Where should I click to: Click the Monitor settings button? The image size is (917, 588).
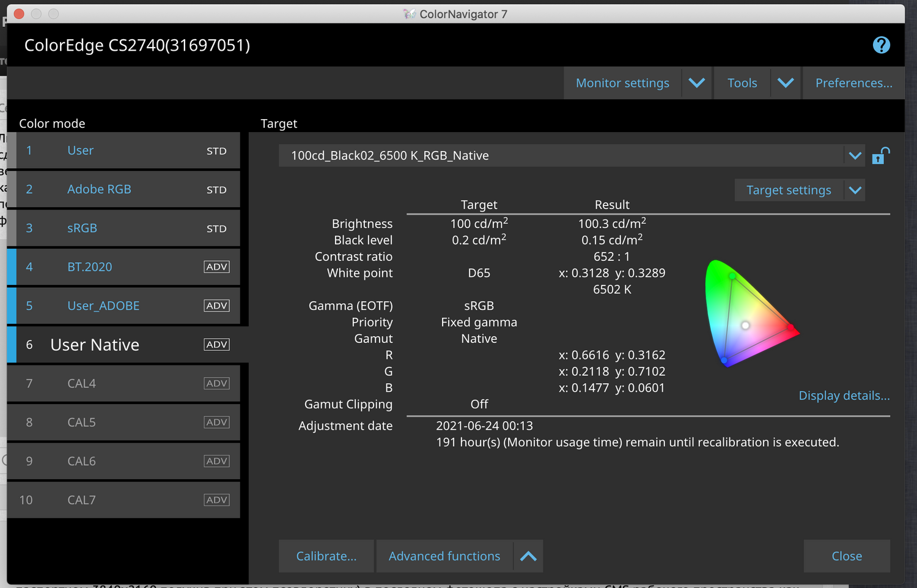point(622,83)
